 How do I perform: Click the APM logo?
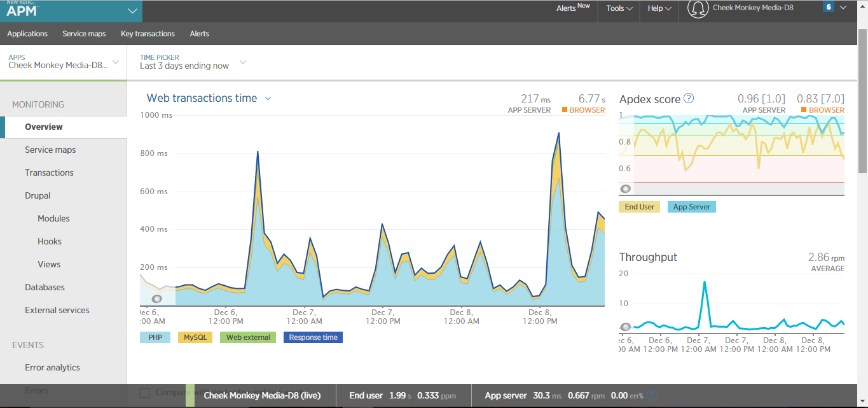pyautogui.click(x=22, y=10)
